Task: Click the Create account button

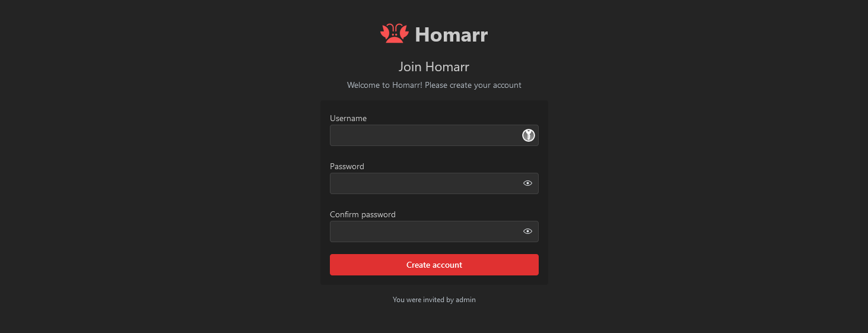Action: click(x=434, y=265)
